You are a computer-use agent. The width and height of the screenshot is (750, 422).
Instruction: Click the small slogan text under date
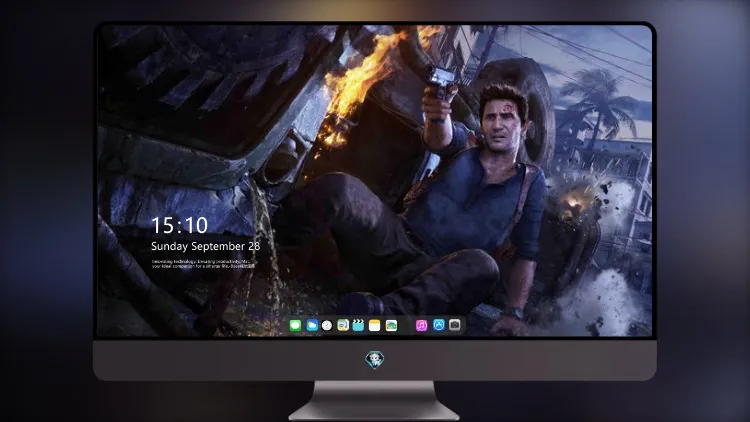pos(203,264)
